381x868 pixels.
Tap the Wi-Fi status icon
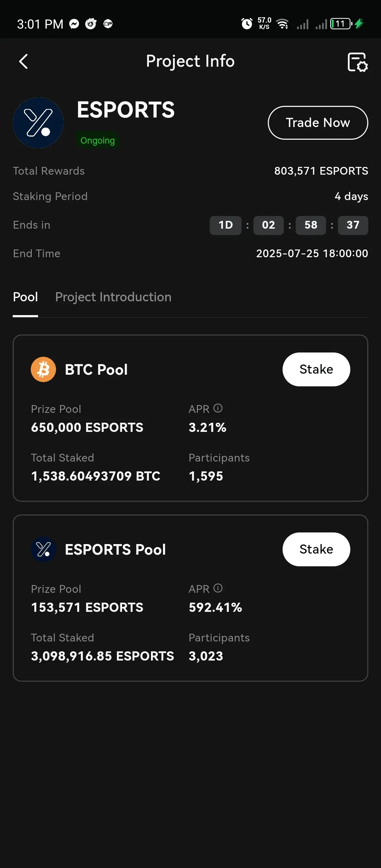283,24
